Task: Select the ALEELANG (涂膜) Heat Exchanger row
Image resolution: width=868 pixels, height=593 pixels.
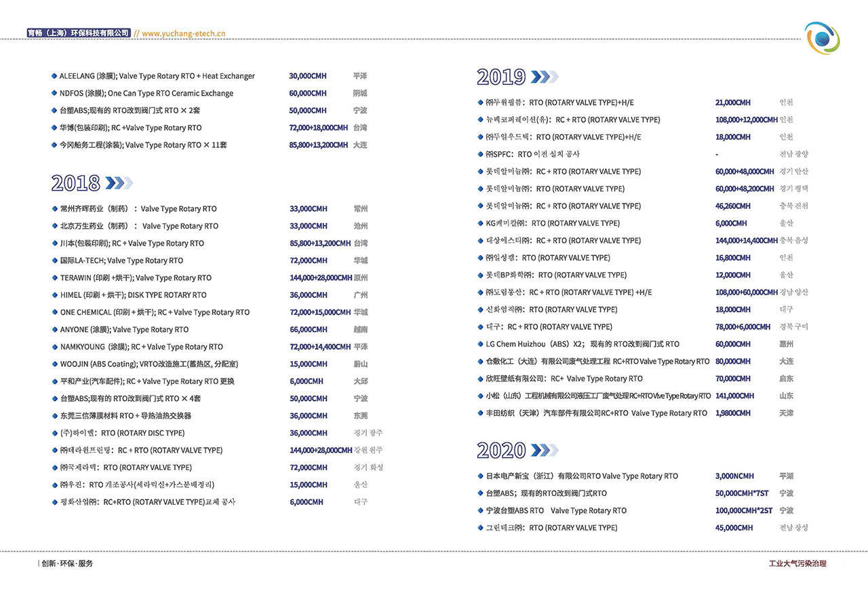Action: click(x=153, y=76)
